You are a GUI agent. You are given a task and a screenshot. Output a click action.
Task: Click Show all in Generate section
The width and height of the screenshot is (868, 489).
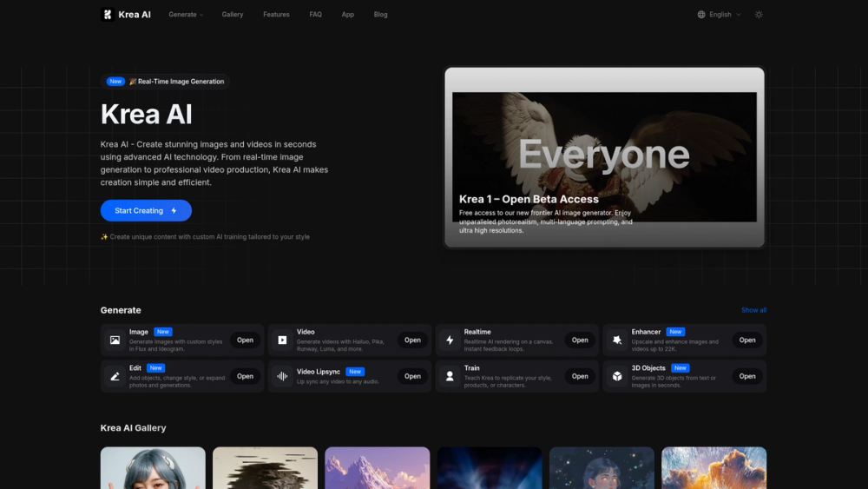coord(753,310)
